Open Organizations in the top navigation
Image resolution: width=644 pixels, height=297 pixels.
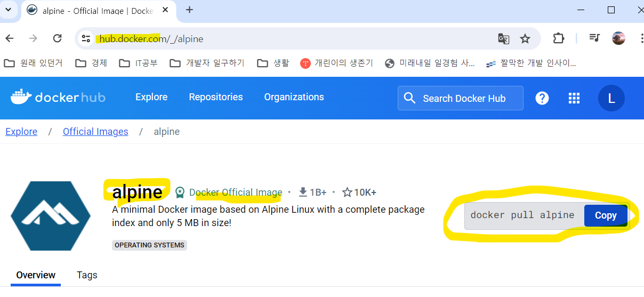point(294,97)
